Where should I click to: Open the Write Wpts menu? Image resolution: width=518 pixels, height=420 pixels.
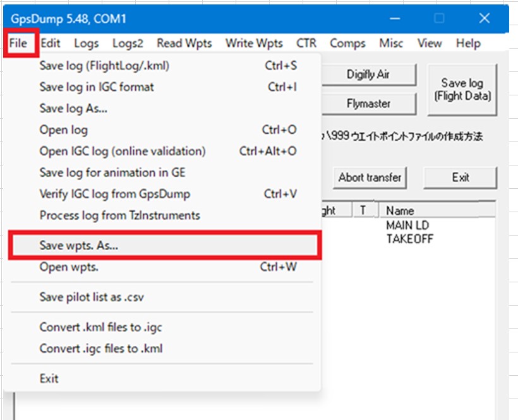click(x=254, y=44)
